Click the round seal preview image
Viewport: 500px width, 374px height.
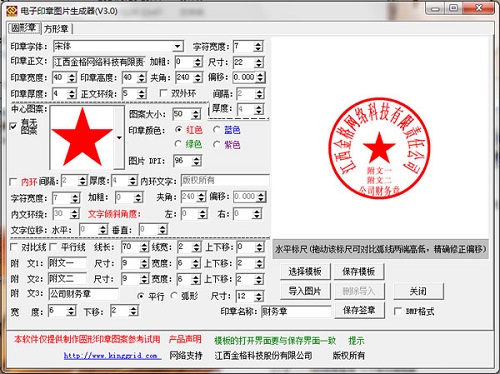[x=379, y=149]
